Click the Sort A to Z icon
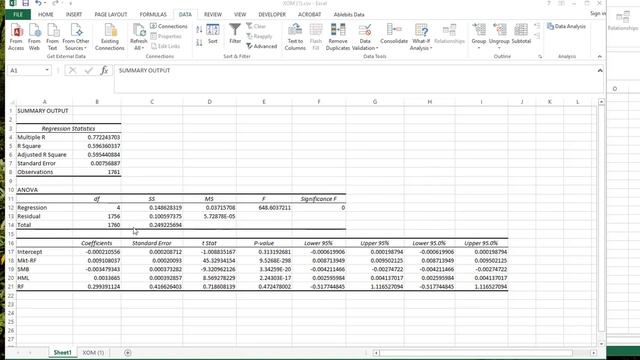Screen dimensions: 640x360 pyautogui.click(x=199, y=30)
